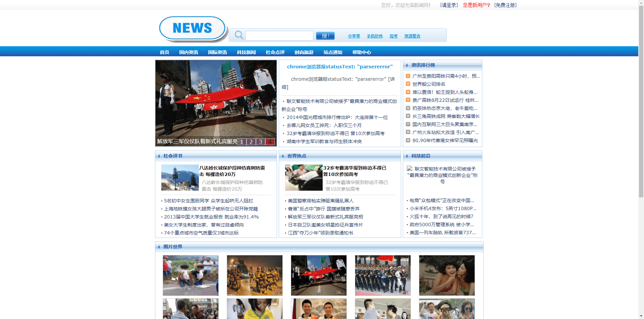Select slide 4 in image carousel
Viewport: 644px width, 319px height.
pos(270,142)
